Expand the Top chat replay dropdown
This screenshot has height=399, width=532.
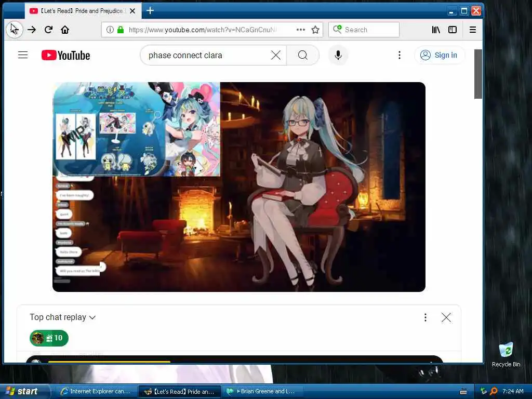(x=63, y=317)
